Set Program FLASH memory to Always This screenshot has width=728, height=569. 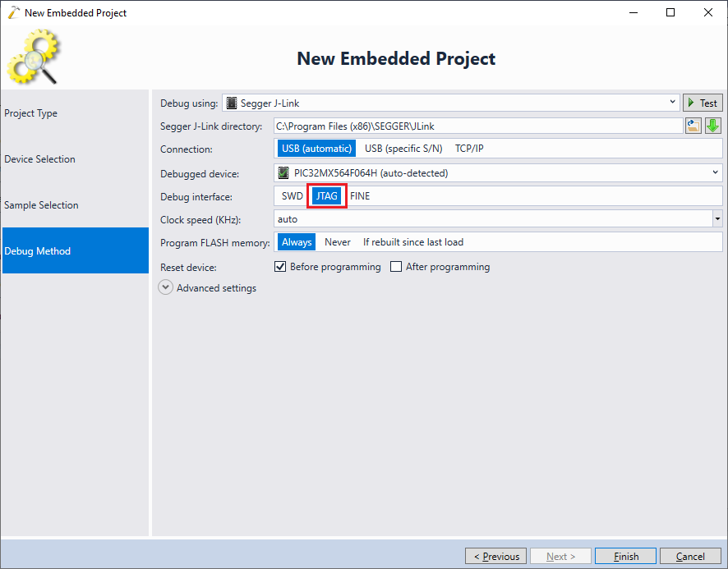(x=297, y=242)
